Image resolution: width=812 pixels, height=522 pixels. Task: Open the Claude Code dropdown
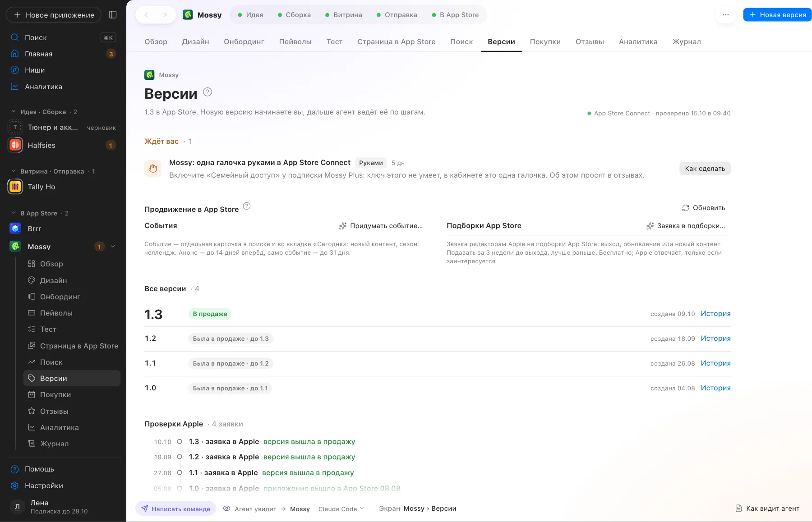(x=341, y=509)
